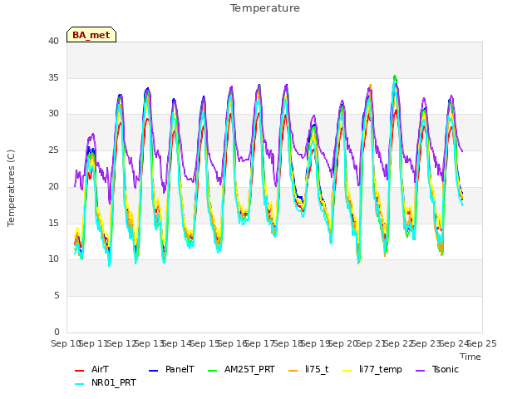The image size is (532, 399).
Task: Click the red AirT legend color marker
Action: (79, 371)
